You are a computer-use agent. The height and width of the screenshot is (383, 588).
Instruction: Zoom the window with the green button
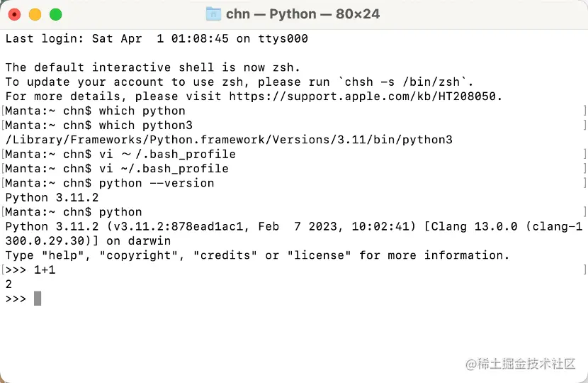coord(55,14)
